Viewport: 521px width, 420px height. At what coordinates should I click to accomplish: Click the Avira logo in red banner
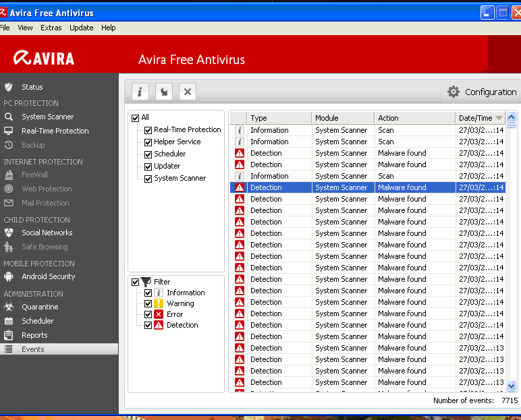click(x=43, y=58)
